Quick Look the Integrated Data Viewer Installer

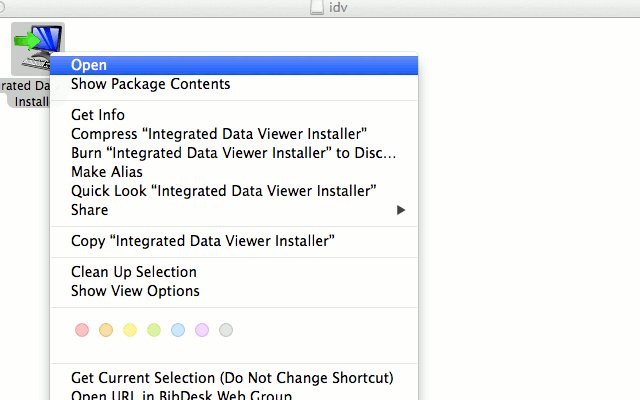tap(223, 191)
